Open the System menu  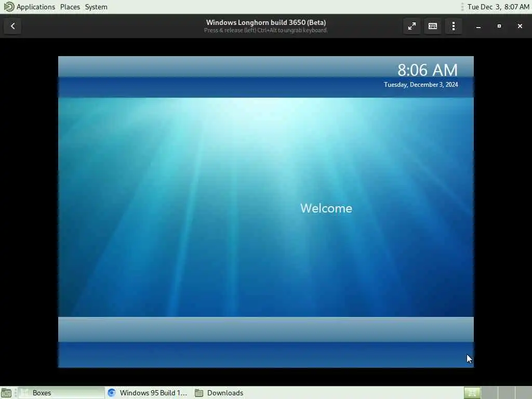pos(96,7)
